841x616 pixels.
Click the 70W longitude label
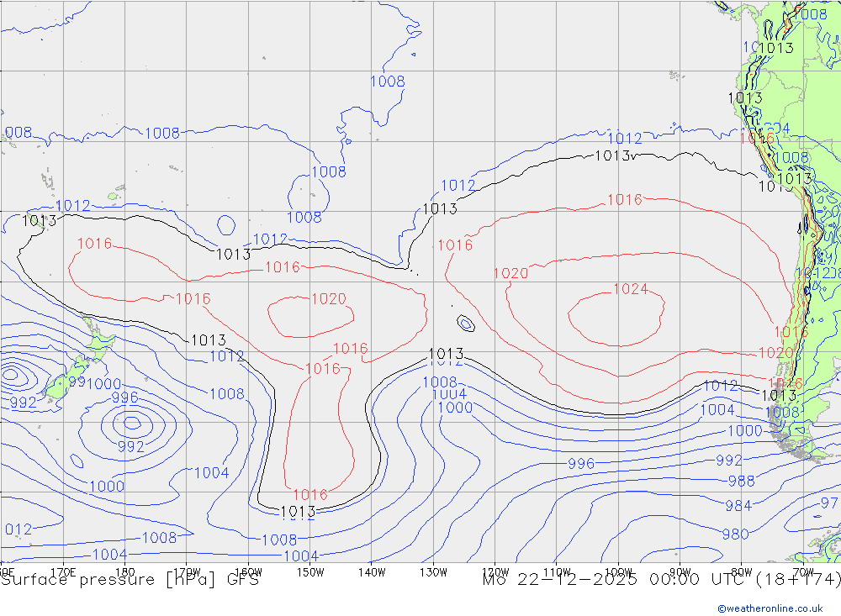(803, 572)
